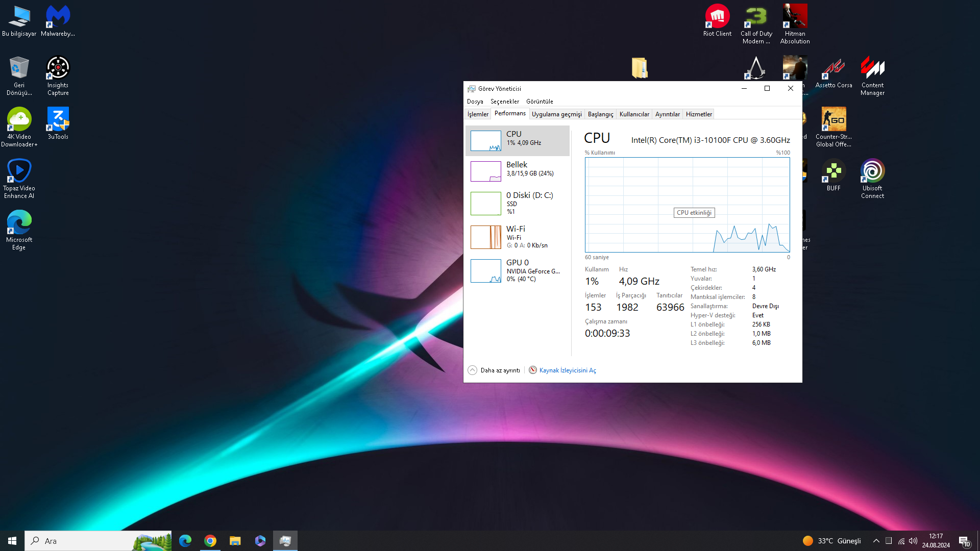Open the Dosya menu

(x=475, y=102)
